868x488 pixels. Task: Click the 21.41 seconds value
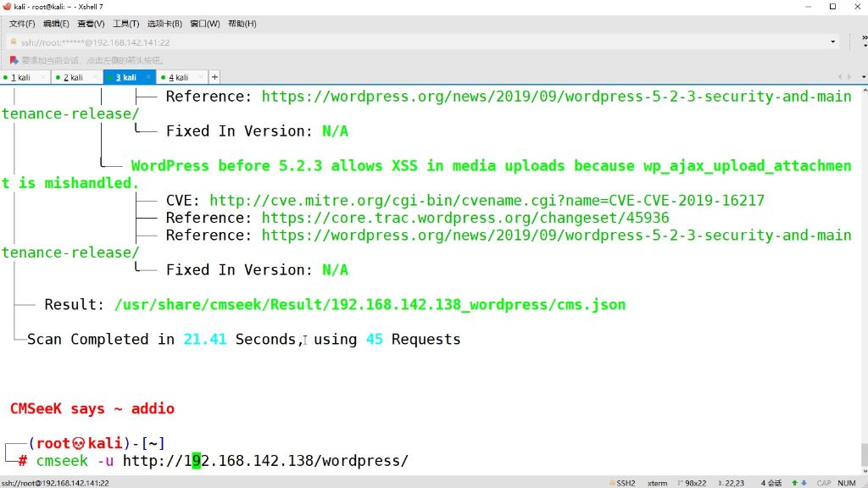coord(205,339)
